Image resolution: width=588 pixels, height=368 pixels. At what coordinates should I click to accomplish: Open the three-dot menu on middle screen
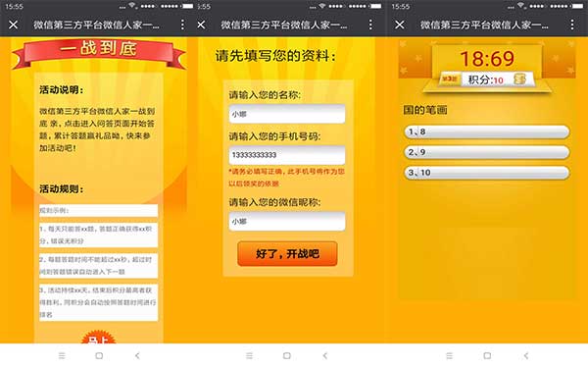click(370, 25)
